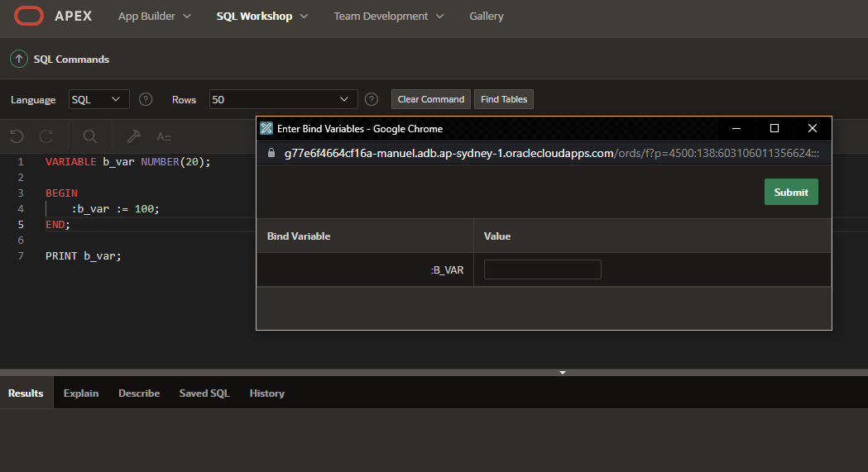
Task: Click the popup address bar URL
Action: point(551,153)
